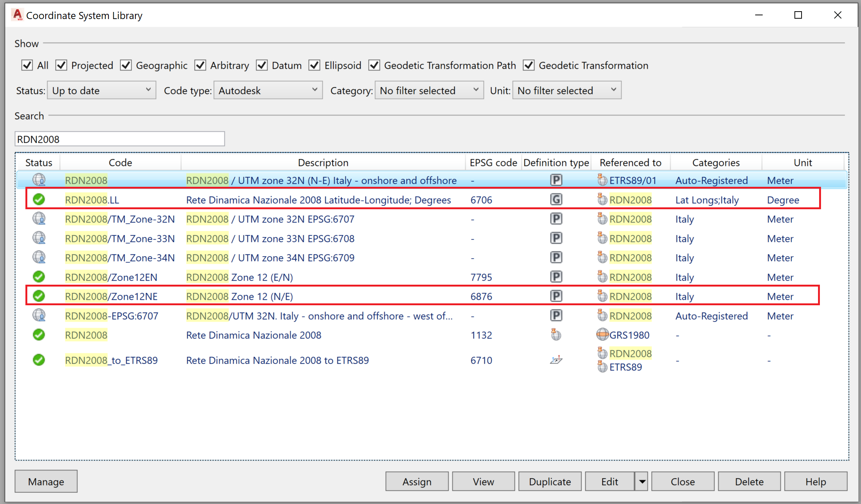The image size is (861, 504).
Task: Sort by the Description column header
Action: (323, 163)
